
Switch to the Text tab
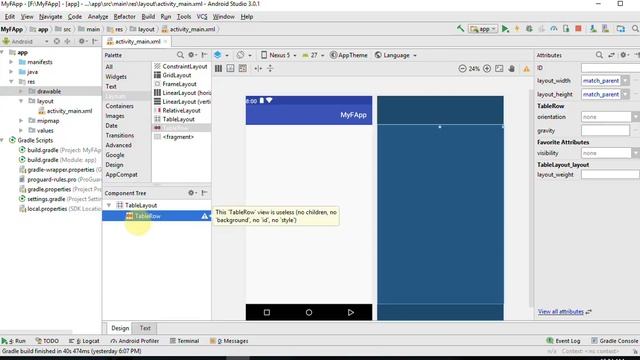click(145, 328)
